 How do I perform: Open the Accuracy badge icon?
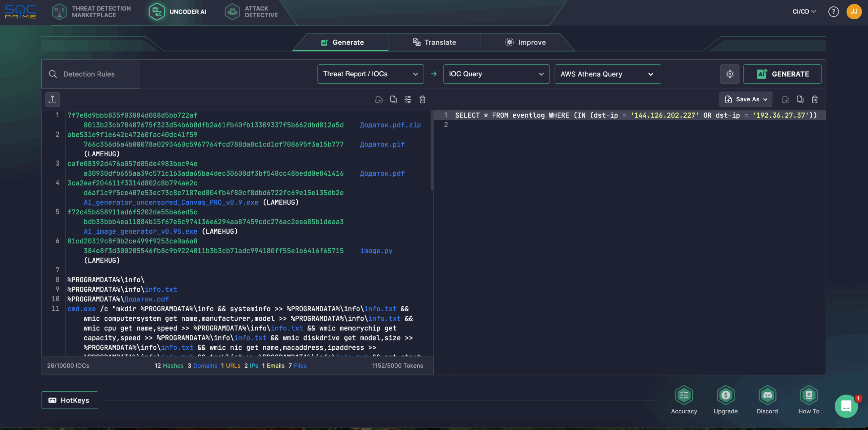(684, 395)
